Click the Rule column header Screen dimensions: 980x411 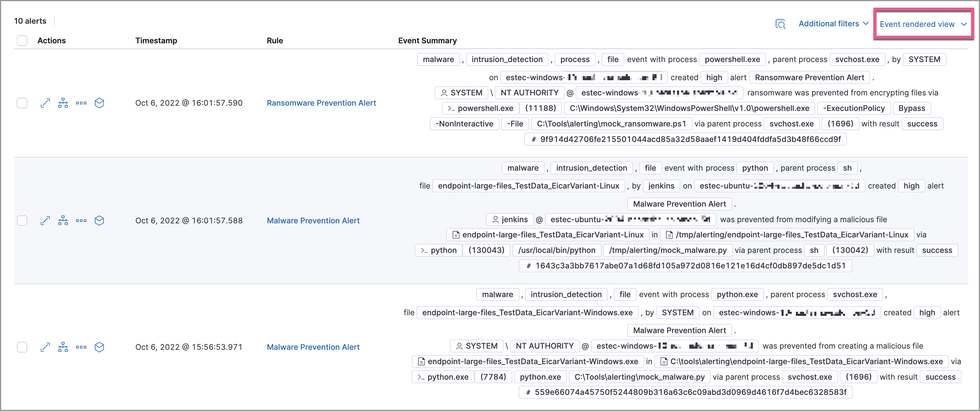coord(275,41)
